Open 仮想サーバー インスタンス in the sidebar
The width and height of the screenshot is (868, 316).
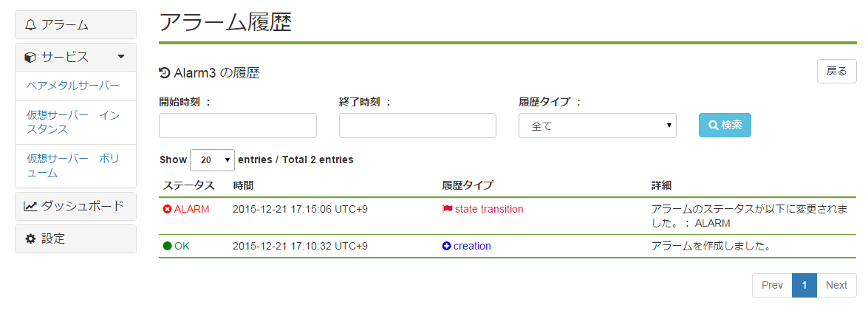tap(73, 123)
